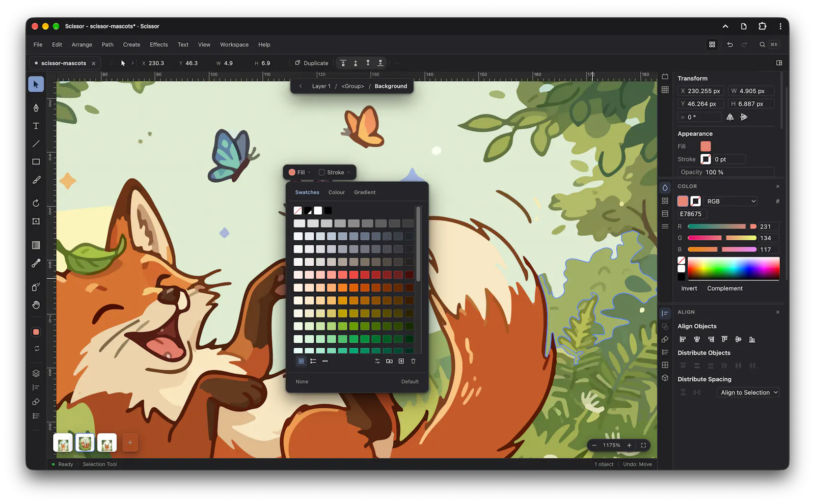The height and width of the screenshot is (504, 815).
Task: Click the Complement button
Action: (724, 289)
